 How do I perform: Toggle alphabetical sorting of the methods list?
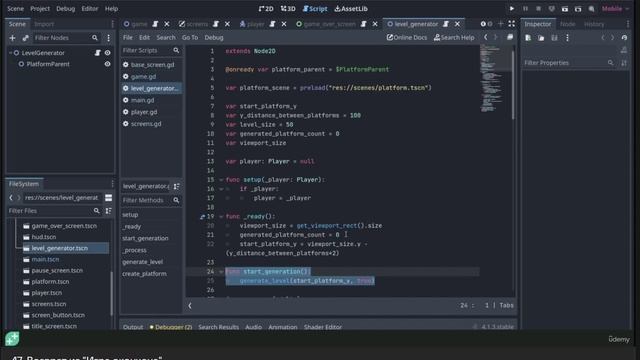(176, 187)
